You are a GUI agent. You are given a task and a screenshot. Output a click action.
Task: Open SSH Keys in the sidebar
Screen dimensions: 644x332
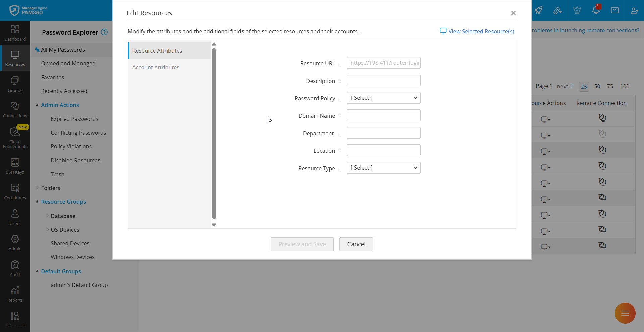click(15, 166)
